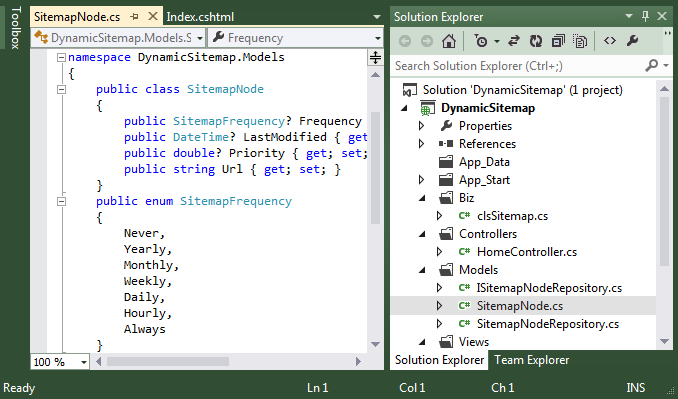Click the editor vertical scrollbar thumb
Image resolution: width=678 pixels, height=399 pixels.
pyautogui.click(x=375, y=168)
